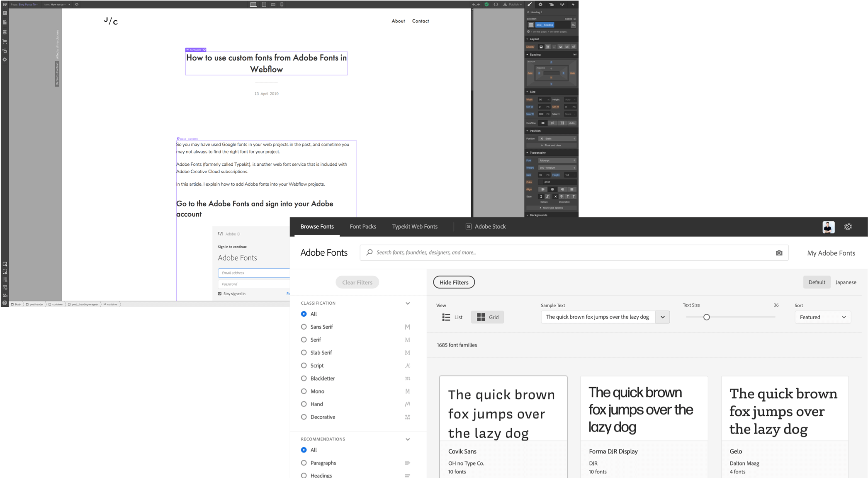Select Sans Serif classification radio
This screenshot has height=478, width=868.
coord(304,327)
